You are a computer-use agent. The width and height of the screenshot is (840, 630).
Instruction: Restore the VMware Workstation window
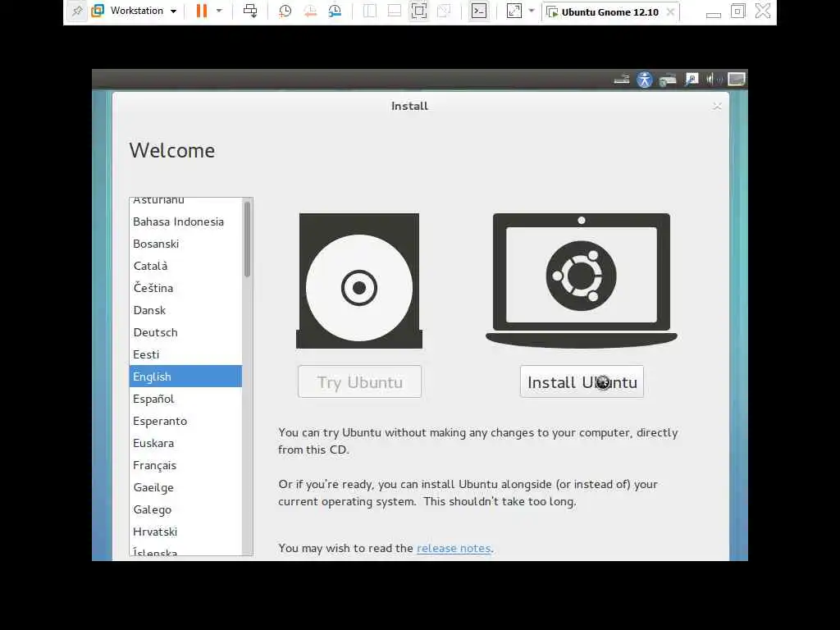point(737,11)
